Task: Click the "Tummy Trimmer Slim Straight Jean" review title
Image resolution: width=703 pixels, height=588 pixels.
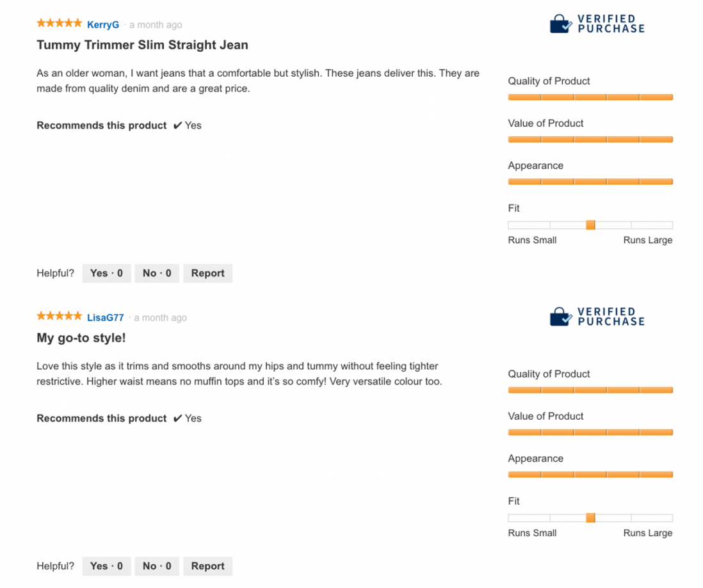Action: point(142,45)
